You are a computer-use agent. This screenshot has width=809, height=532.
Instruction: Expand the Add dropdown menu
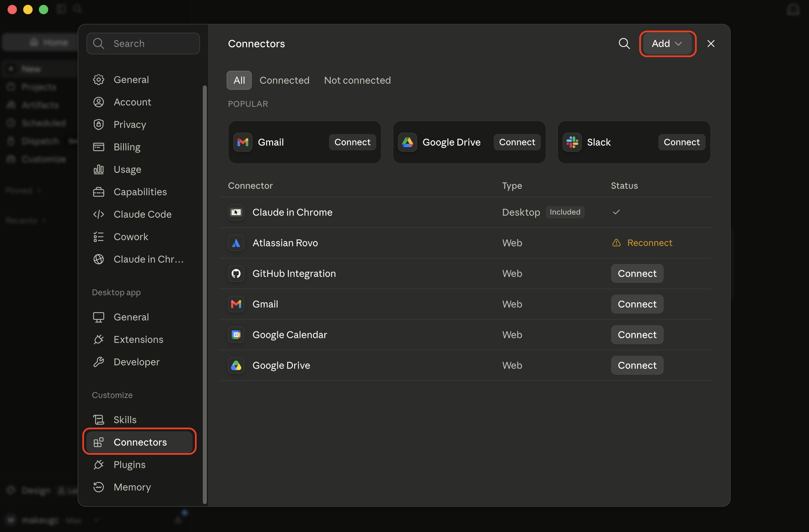667,44
